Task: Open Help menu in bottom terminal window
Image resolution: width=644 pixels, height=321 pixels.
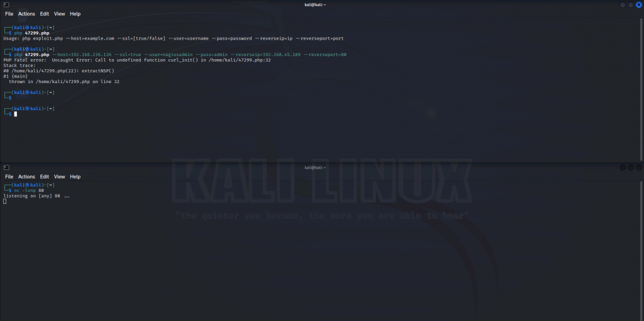Action: click(75, 176)
